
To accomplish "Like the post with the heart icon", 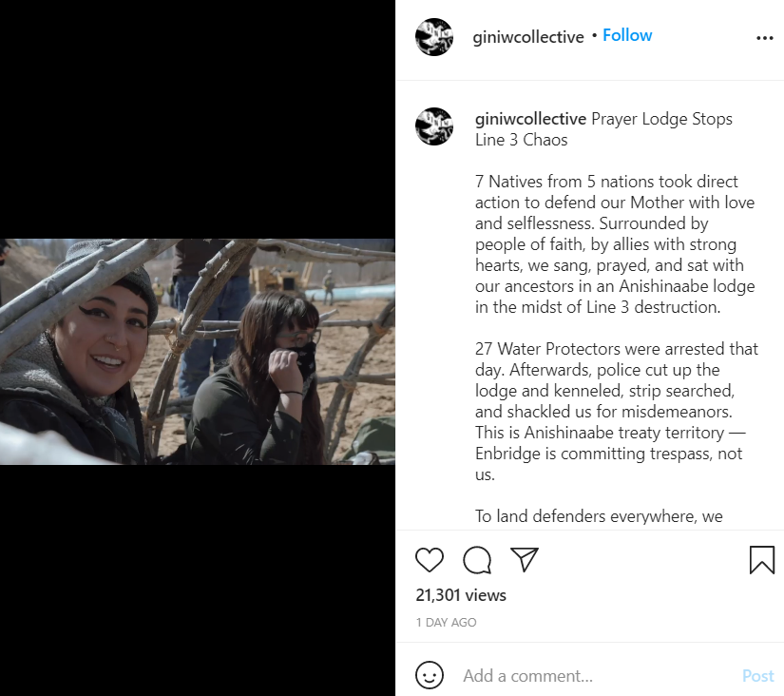I will pos(430,560).
